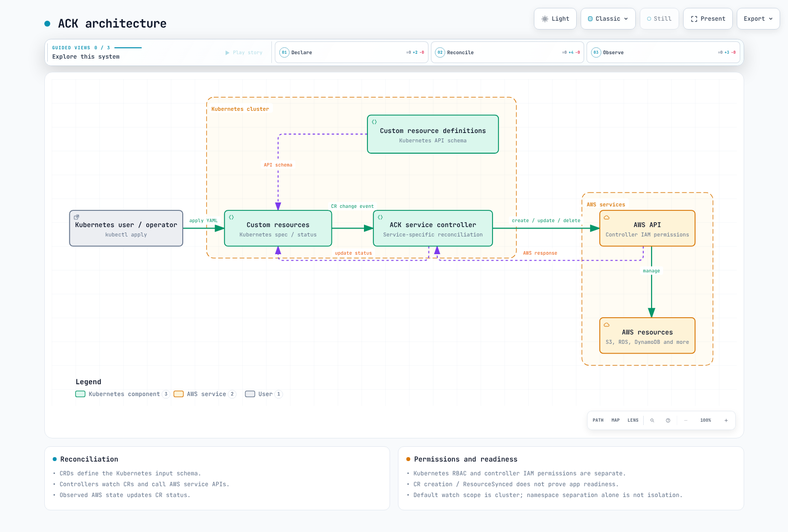Click the search magnifier icon

click(x=652, y=421)
